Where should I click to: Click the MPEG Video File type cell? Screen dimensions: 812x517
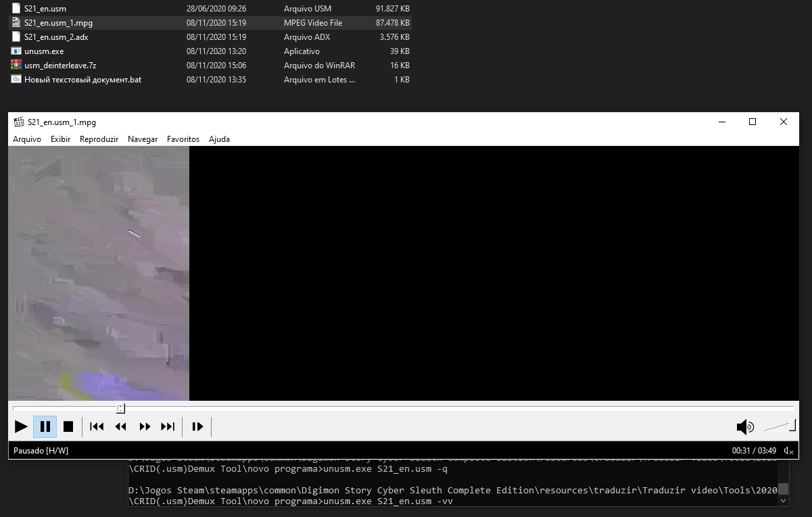pyautogui.click(x=313, y=23)
